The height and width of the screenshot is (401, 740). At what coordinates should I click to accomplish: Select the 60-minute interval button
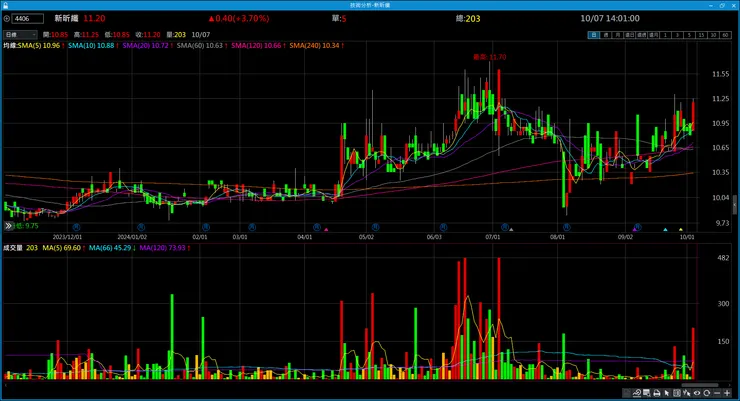[x=725, y=35]
